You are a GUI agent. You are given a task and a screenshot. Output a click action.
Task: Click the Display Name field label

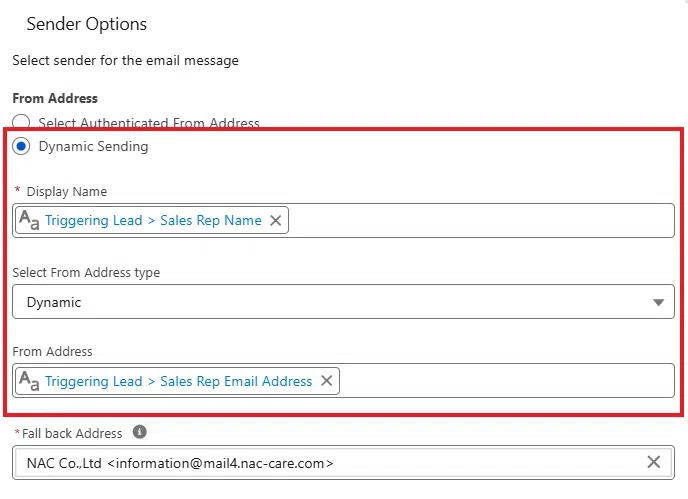pyautogui.click(x=67, y=192)
